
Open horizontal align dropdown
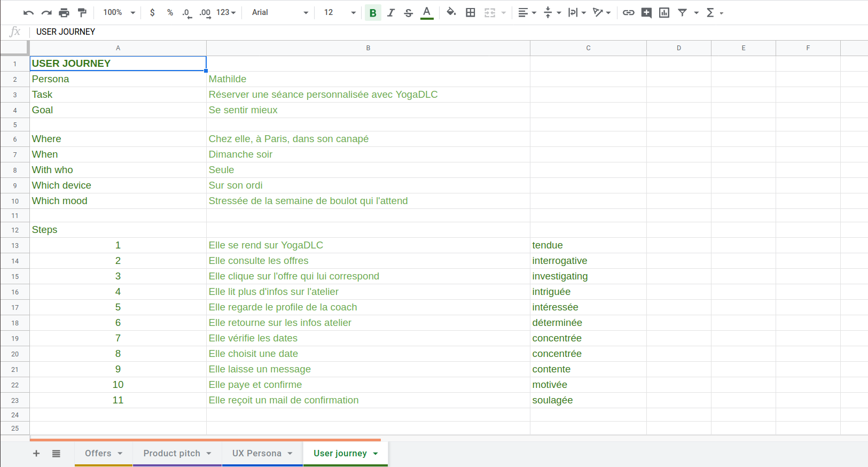coord(527,12)
